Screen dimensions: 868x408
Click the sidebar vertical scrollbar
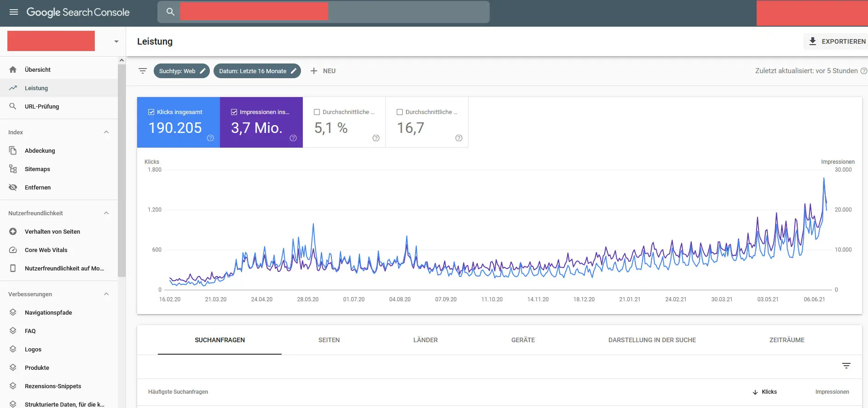pos(122,170)
